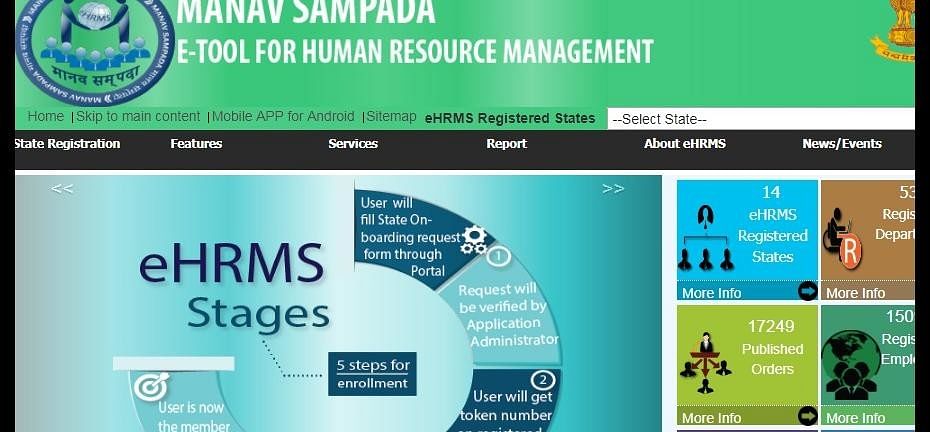Click 'Request will be verified by Application Administrator' text
This screenshot has width=930, height=432.
point(508,315)
